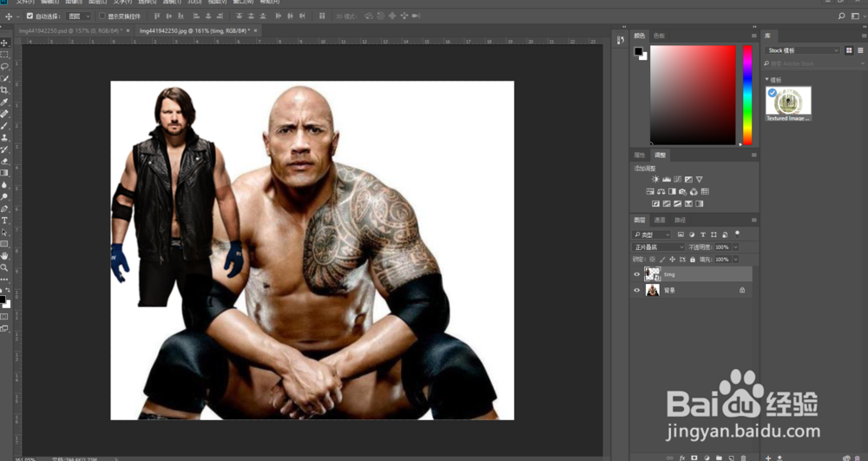
Task: Toggle adjustment layer filter in Layers panel
Action: 692,234
